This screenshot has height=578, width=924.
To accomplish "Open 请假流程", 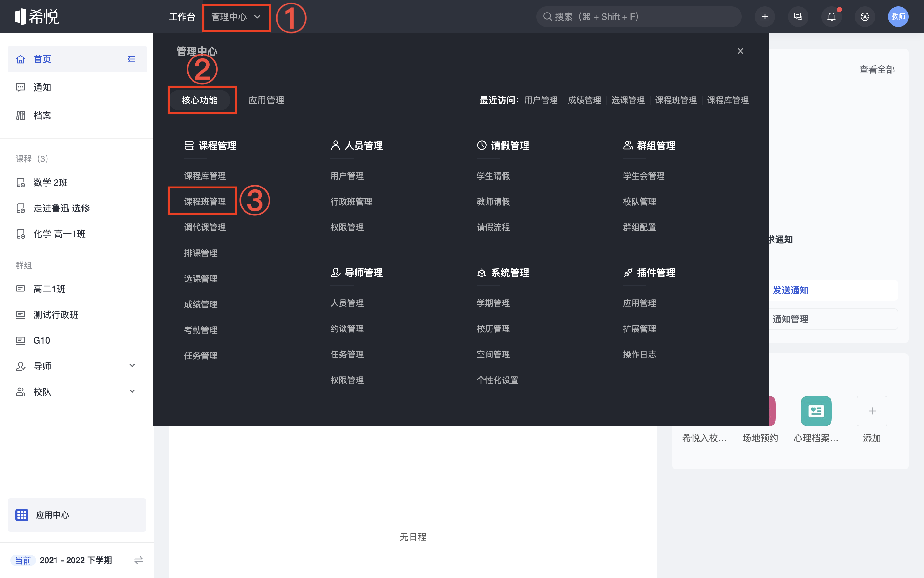I will pyautogui.click(x=493, y=227).
